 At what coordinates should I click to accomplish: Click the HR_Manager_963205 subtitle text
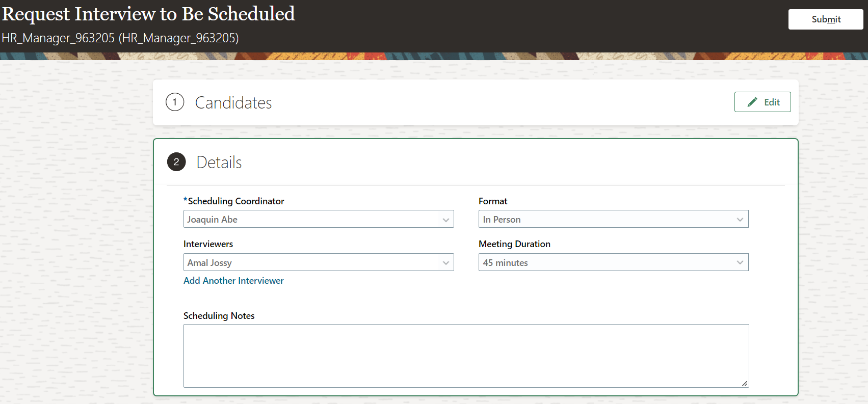point(120,38)
